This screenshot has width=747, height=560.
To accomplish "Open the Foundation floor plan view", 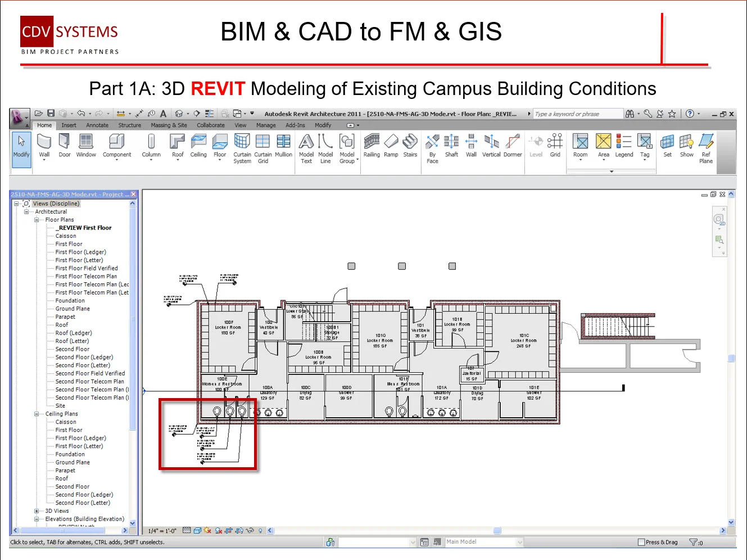I will (x=70, y=301).
